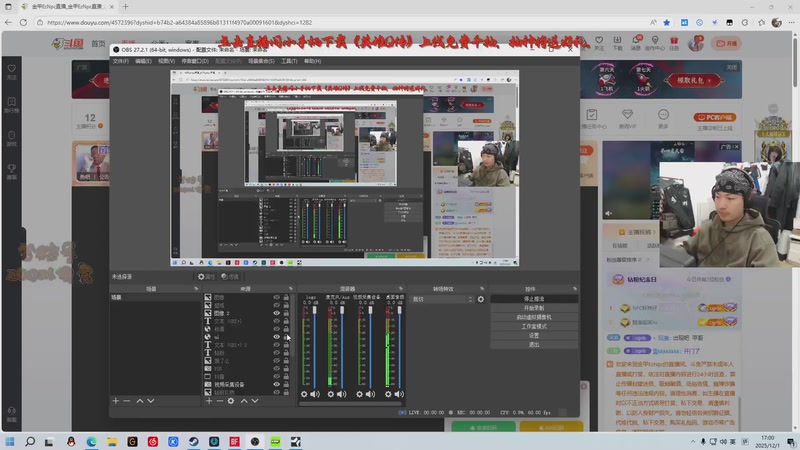Click the horizontal scrollbar under the mixer
The width and height of the screenshot is (800, 450).
(x=351, y=404)
